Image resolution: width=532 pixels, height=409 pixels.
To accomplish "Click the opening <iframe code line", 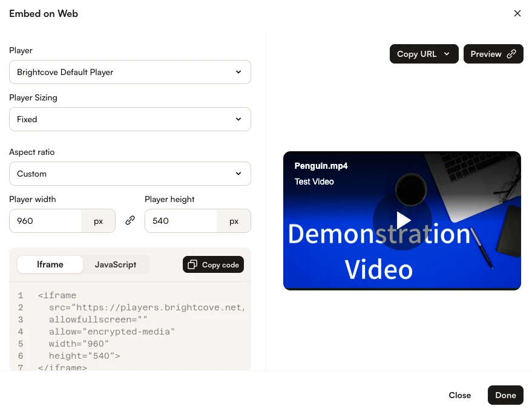I will 57,295.
